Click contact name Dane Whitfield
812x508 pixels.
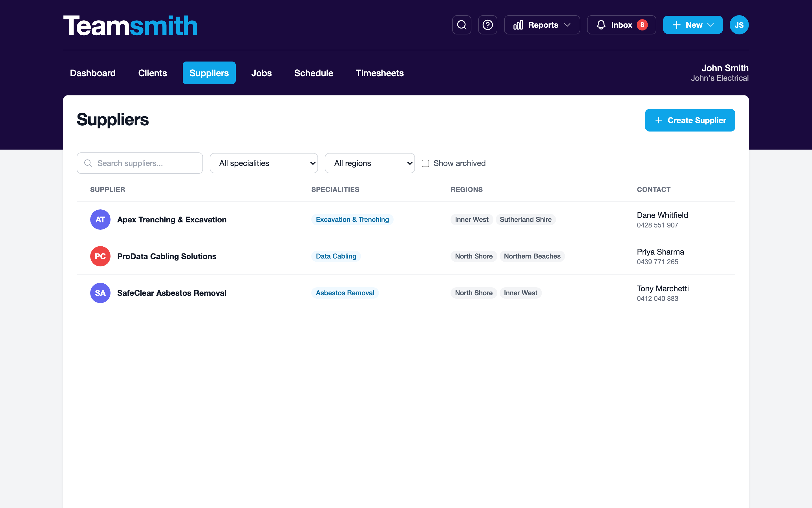pyautogui.click(x=662, y=215)
